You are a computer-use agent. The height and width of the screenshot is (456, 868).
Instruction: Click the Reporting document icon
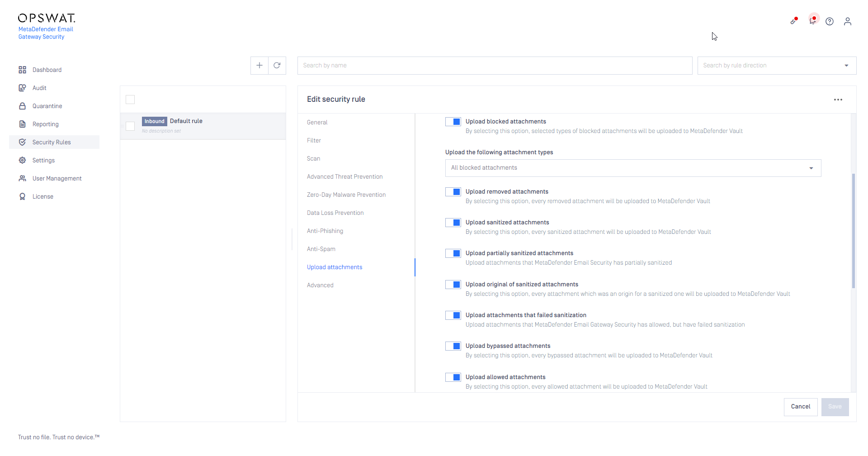22,124
